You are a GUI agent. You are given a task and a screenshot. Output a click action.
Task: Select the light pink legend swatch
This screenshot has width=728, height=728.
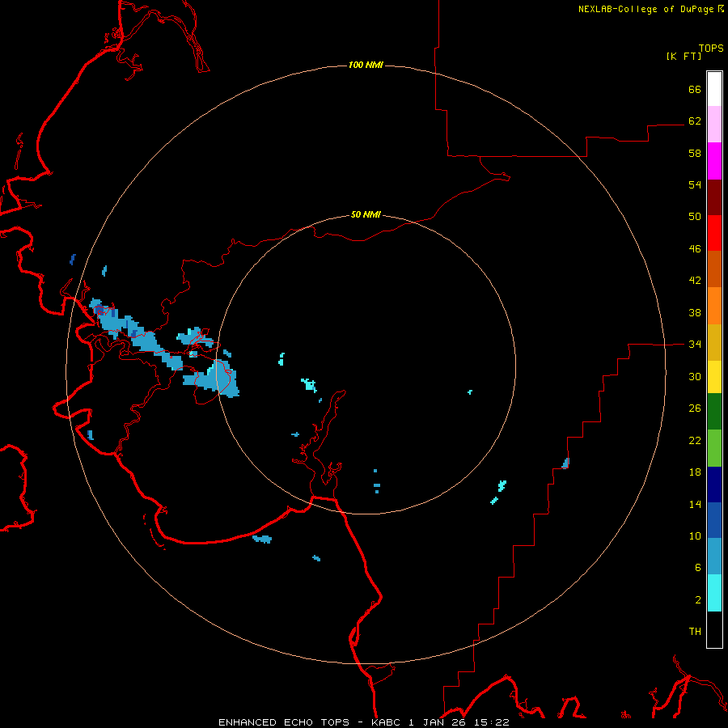pyautogui.click(x=714, y=124)
